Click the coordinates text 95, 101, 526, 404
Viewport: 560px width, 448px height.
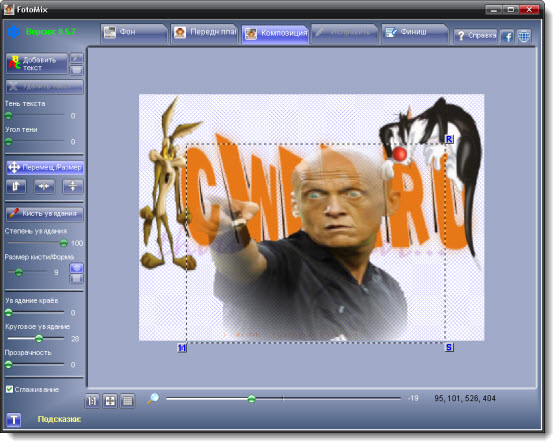[x=465, y=398]
